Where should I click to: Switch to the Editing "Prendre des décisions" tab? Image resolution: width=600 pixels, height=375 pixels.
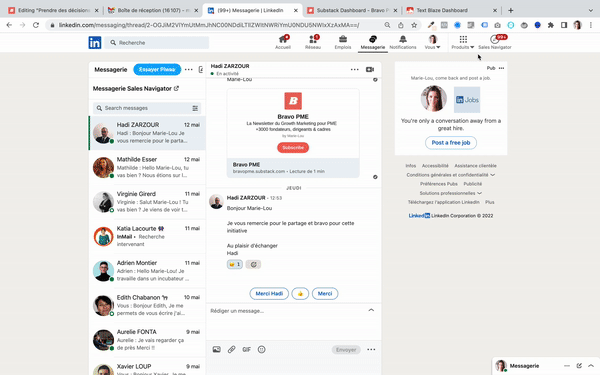pyautogui.click(x=54, y=10)
